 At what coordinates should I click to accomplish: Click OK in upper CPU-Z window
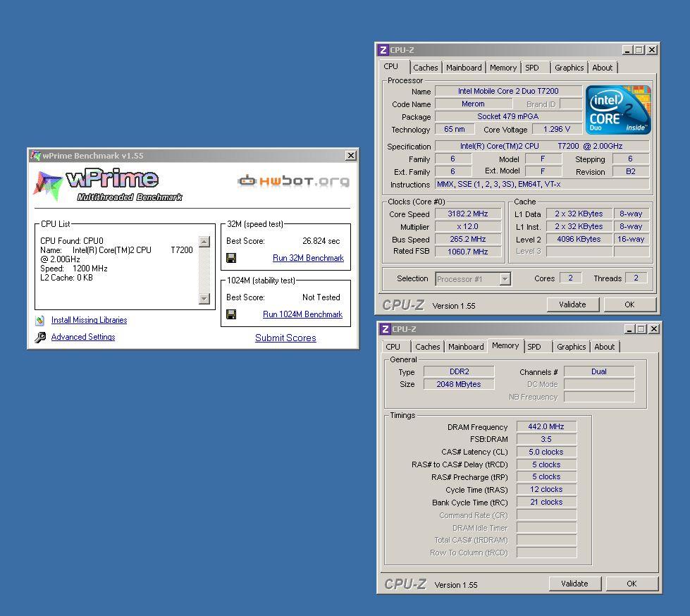629,304
